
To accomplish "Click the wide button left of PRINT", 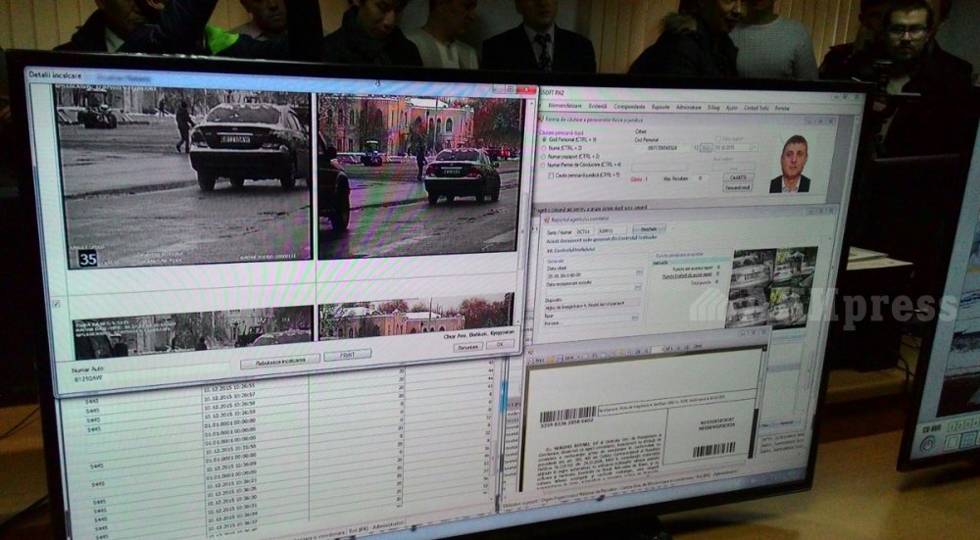I will [278, 361].
